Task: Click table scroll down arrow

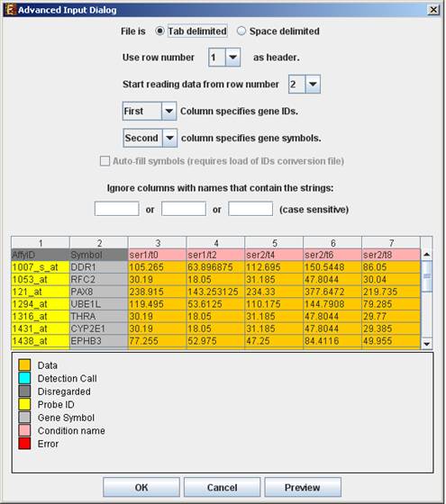Action: tap(427, 344)
